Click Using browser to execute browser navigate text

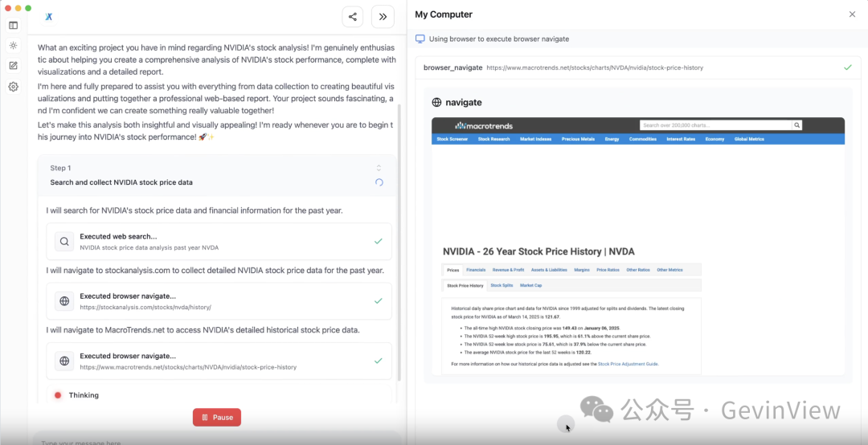pos(499,39)
